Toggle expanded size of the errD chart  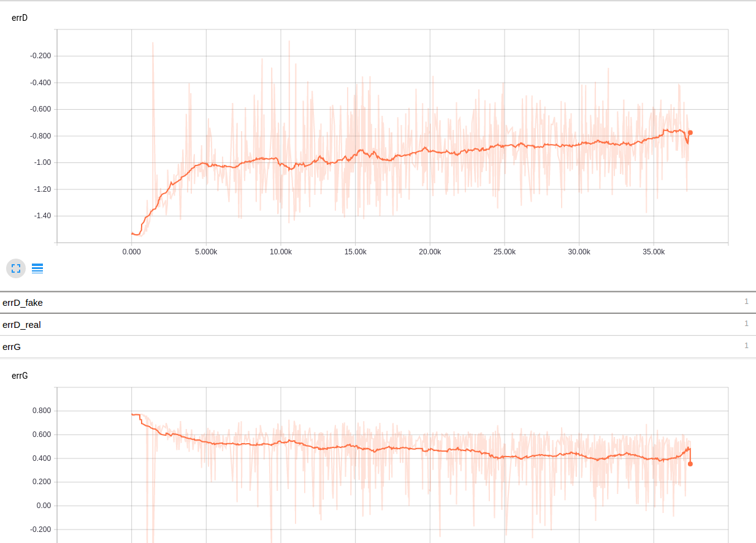16,268
